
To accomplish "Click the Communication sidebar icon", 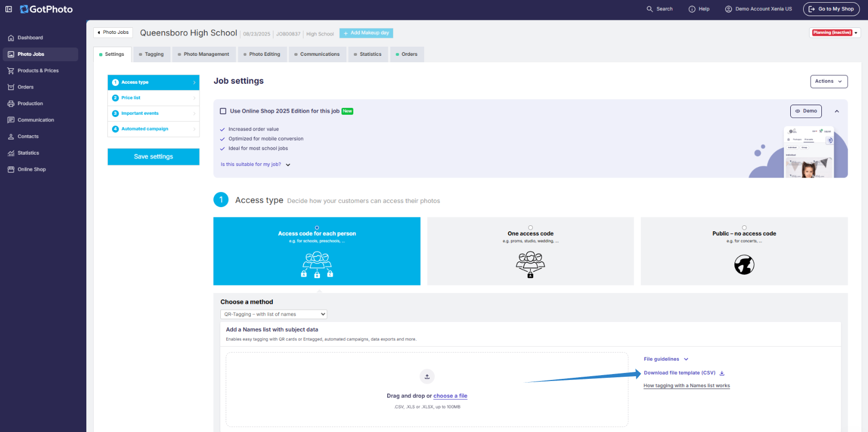I will [11, 120].
